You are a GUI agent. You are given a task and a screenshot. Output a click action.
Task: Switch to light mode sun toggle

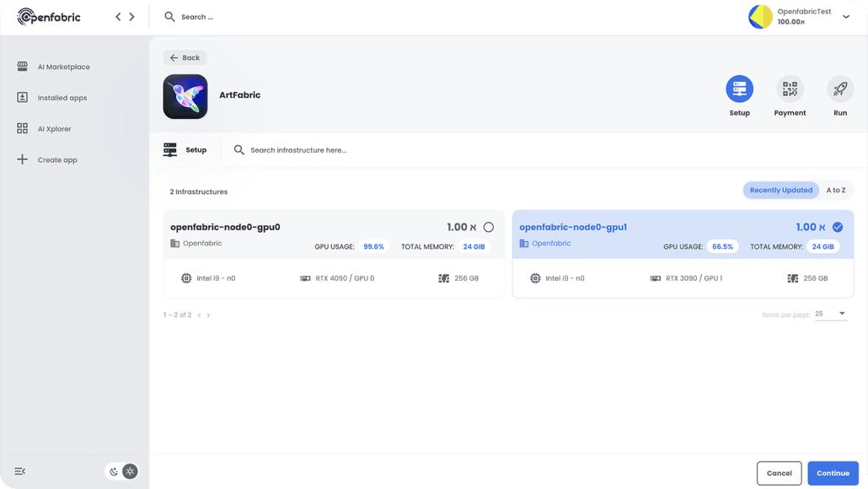[x=130, y=472]
